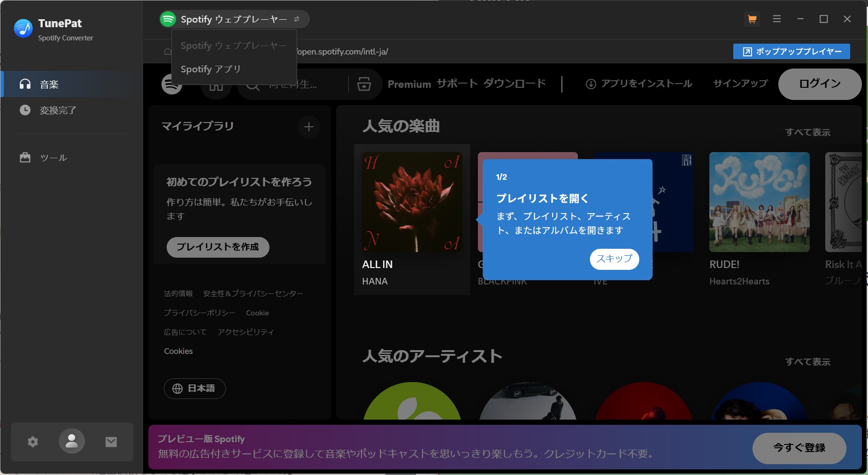Click the headphones icon beside 音楽
The image size is (868, 475).
point(25,84)
